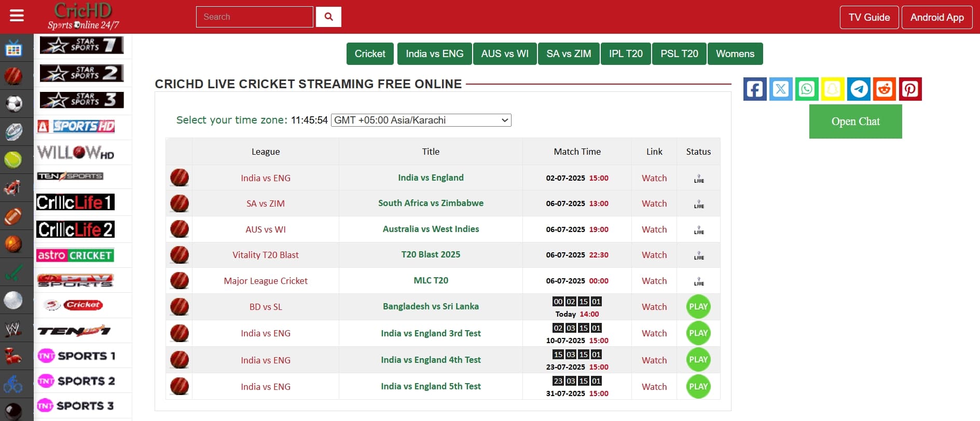Select the boxing gloves sidebar icon
Viewport: 980px width, 421px height.
click(13, 356)
